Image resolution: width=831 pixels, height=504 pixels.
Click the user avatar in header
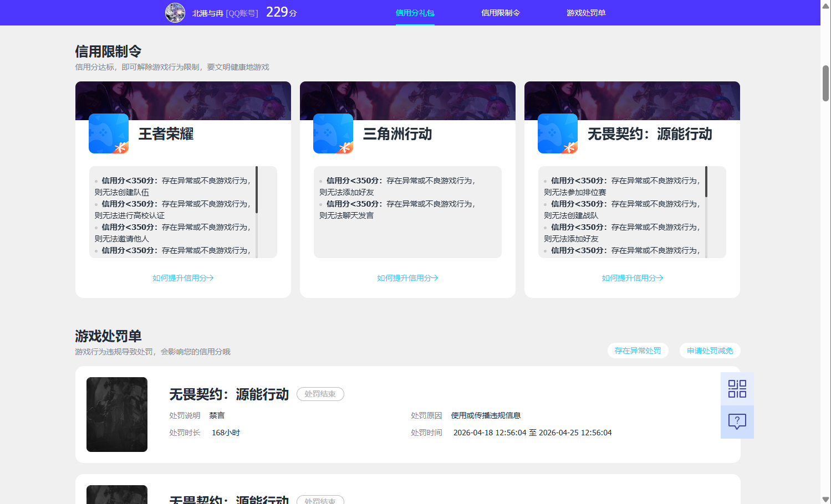coord(175,13)
